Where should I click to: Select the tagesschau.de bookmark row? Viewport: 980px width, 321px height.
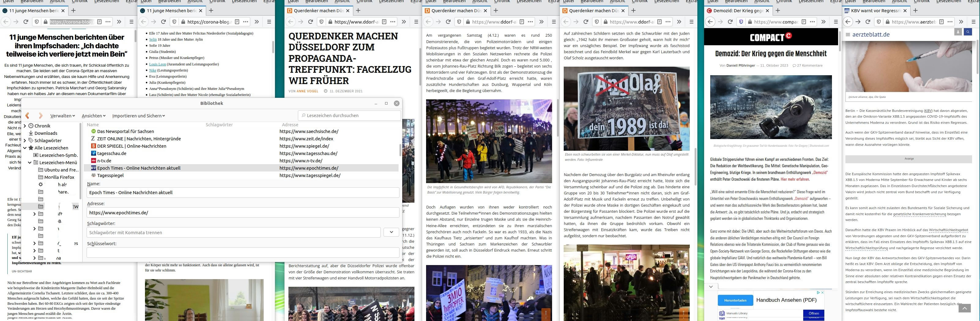(241, 153)
